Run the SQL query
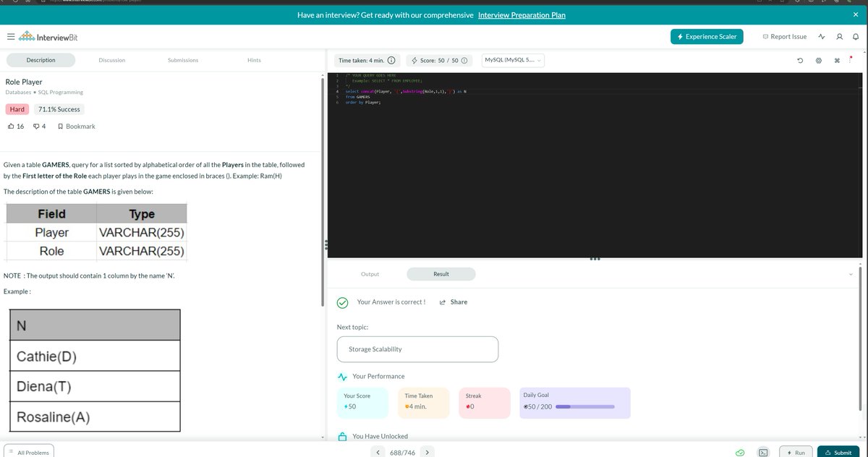 [795, 452]
